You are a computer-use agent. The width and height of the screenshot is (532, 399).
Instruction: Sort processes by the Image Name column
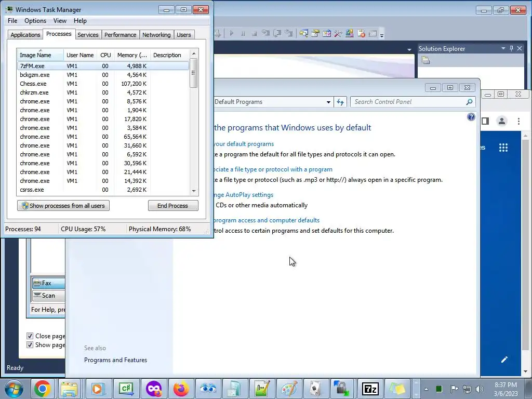[40, 55]
